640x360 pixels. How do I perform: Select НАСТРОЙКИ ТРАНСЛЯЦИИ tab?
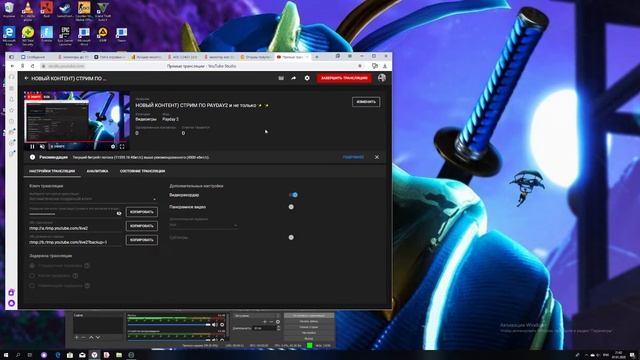coord(52,171)
